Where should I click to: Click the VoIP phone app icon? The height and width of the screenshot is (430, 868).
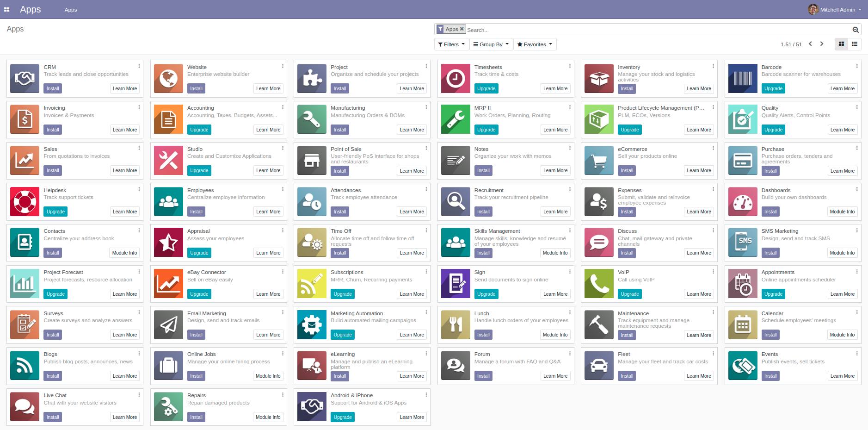pyautogui.click(x=598, y=283)
